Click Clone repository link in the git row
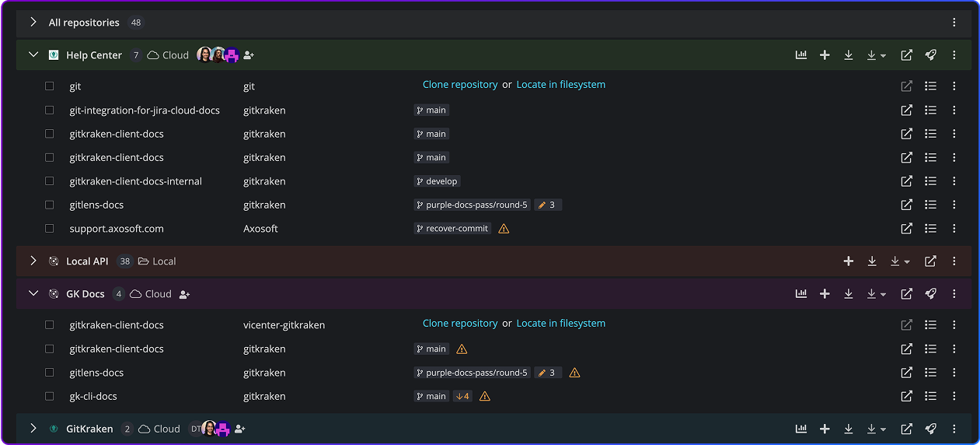980x445 pixels. click(460, 85)
